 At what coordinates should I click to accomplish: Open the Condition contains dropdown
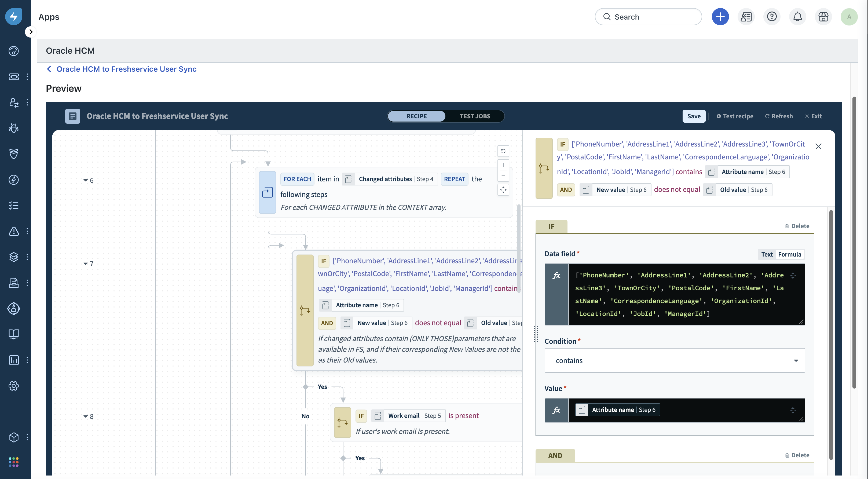tap(674, 360)
